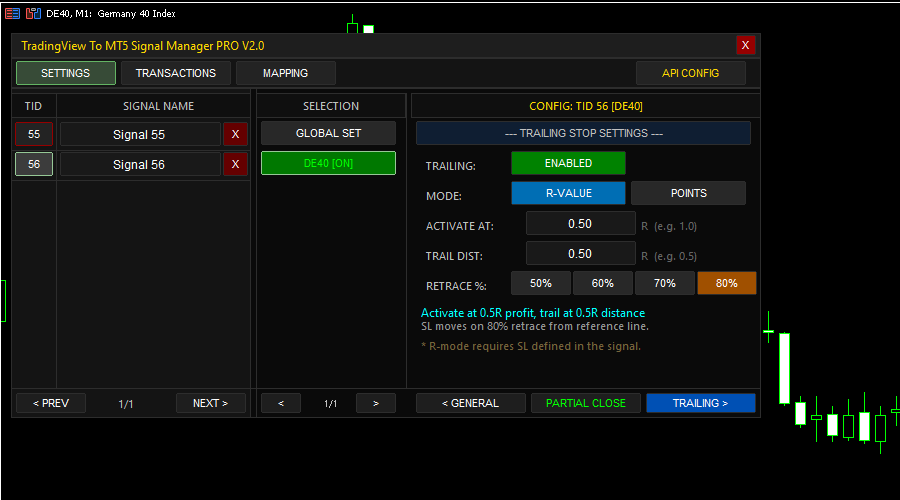Set retrace to 70%
Viewport: 900px width, 500px height.
tap(665, 283)
